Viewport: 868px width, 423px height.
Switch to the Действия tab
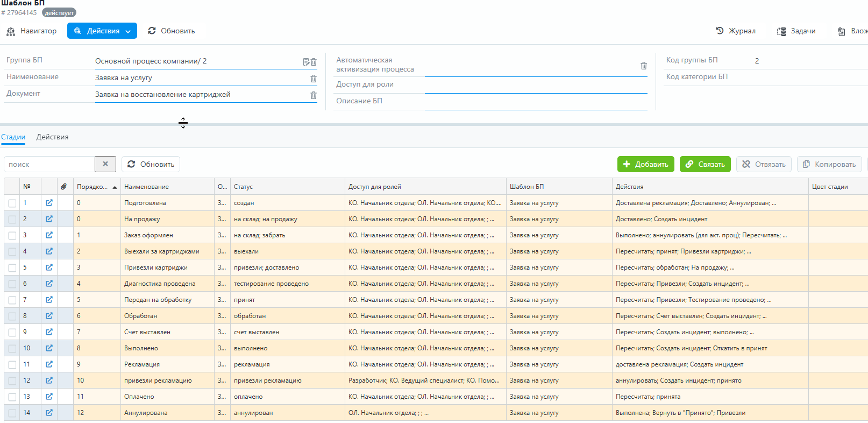pos(52,137)
